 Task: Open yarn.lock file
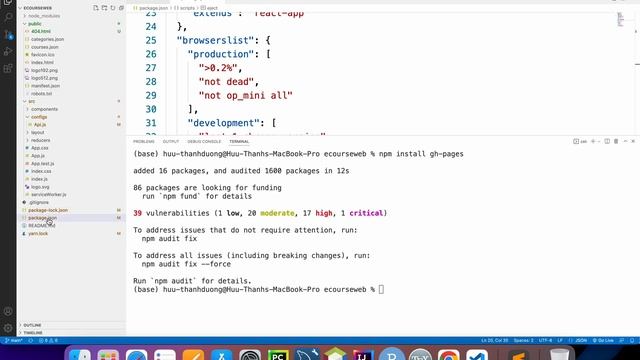click(x=38, y=233)
